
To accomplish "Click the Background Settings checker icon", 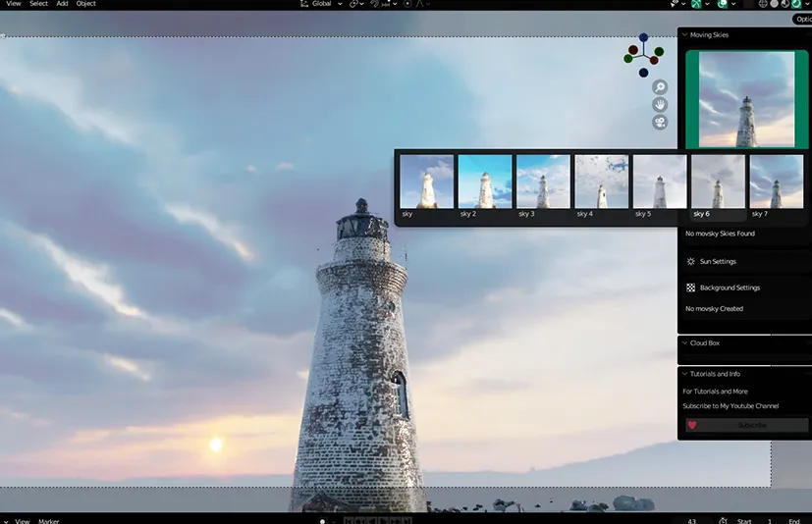I will tap(691, 288).
